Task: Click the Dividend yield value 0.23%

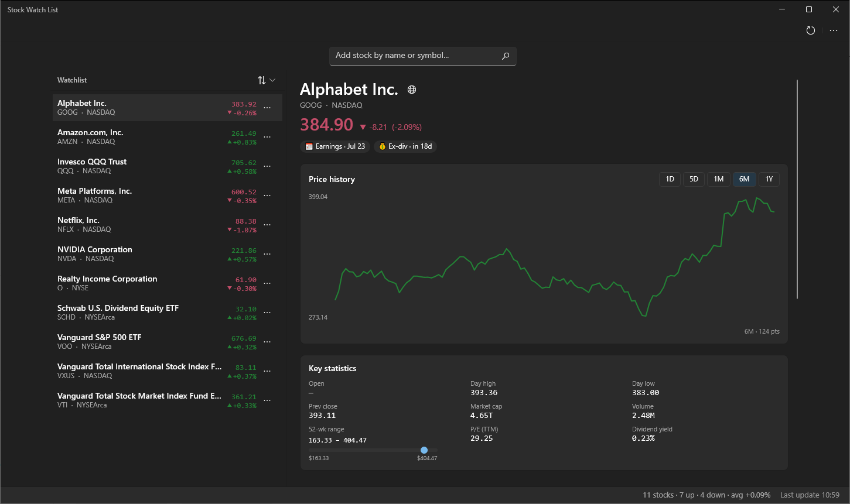Action: click(x=643, y=438)
